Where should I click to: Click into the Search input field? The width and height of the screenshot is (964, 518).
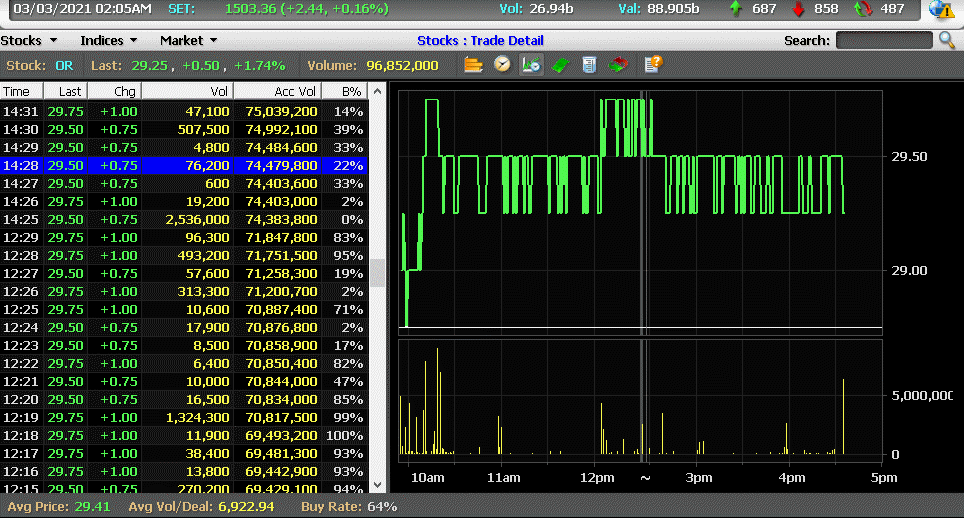tap(884, 41)
